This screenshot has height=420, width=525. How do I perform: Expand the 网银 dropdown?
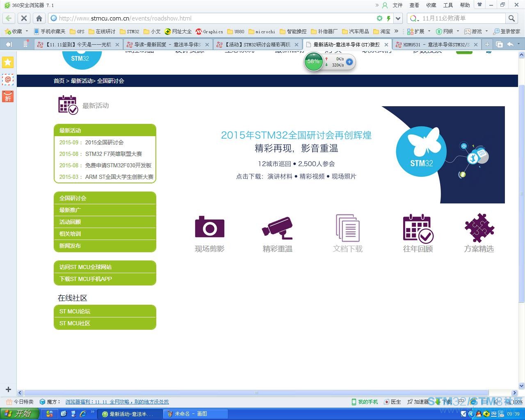coord(458,31)
